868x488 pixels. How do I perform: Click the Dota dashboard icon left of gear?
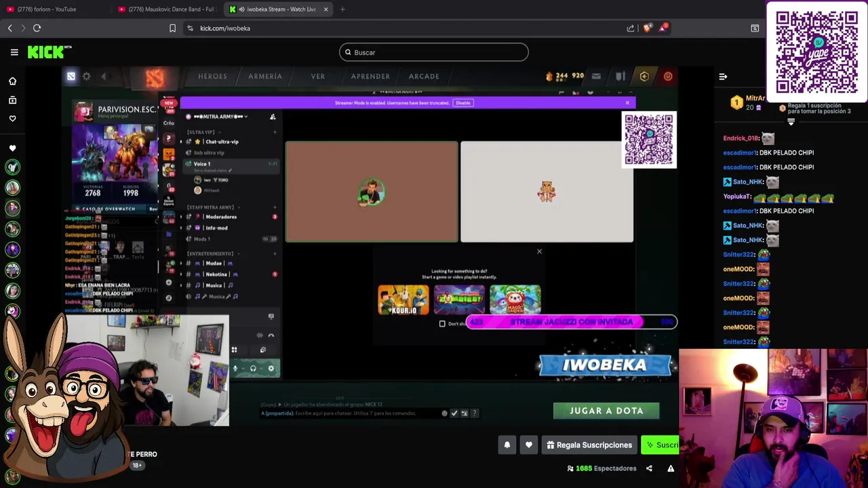click(71, 77)
